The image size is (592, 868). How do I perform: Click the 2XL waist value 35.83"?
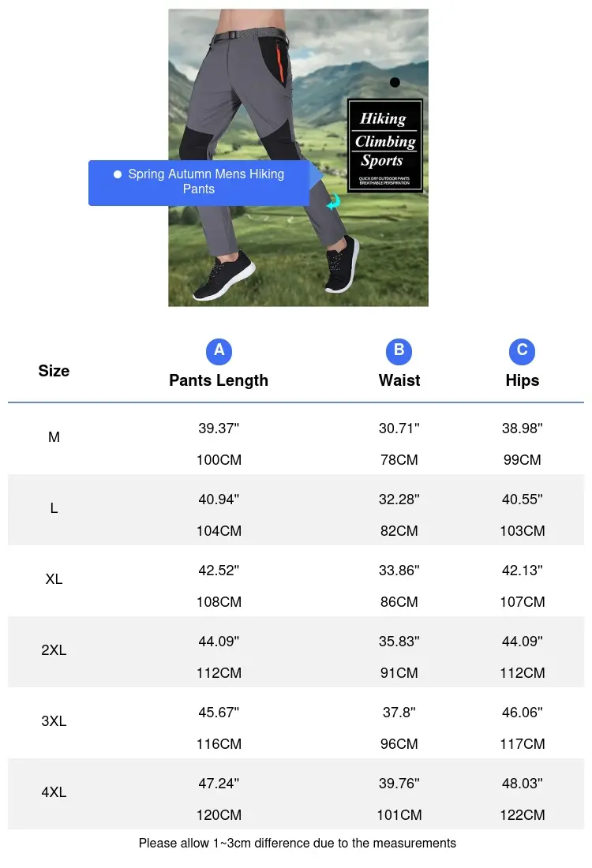click(399, 641)
